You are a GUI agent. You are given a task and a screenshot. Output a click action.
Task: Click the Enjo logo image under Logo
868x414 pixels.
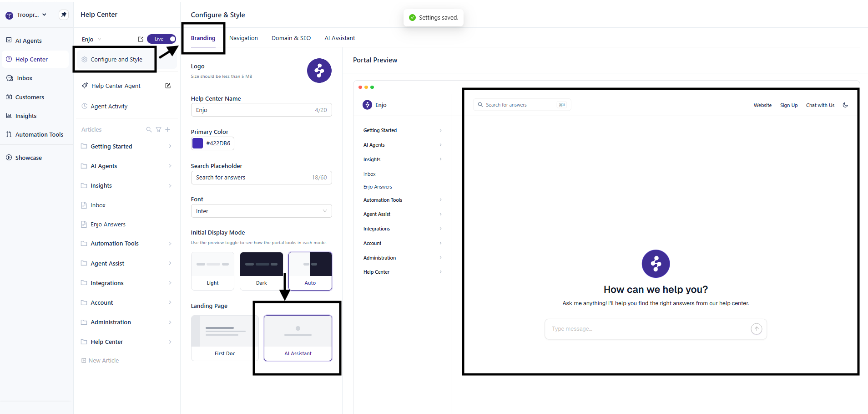[x=319, y=71]
